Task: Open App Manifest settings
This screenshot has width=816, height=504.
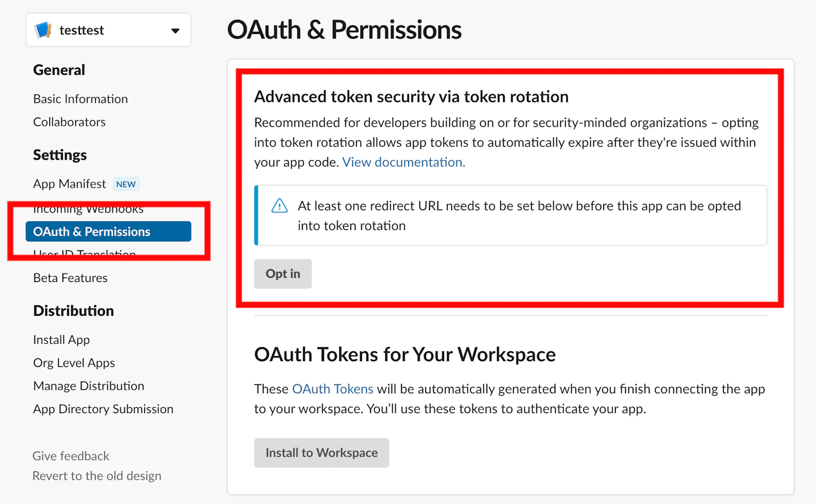Action: [69, 184]
